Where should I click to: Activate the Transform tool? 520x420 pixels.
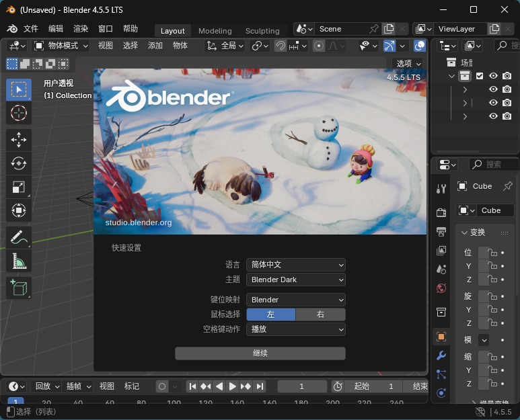coord(19,210)
